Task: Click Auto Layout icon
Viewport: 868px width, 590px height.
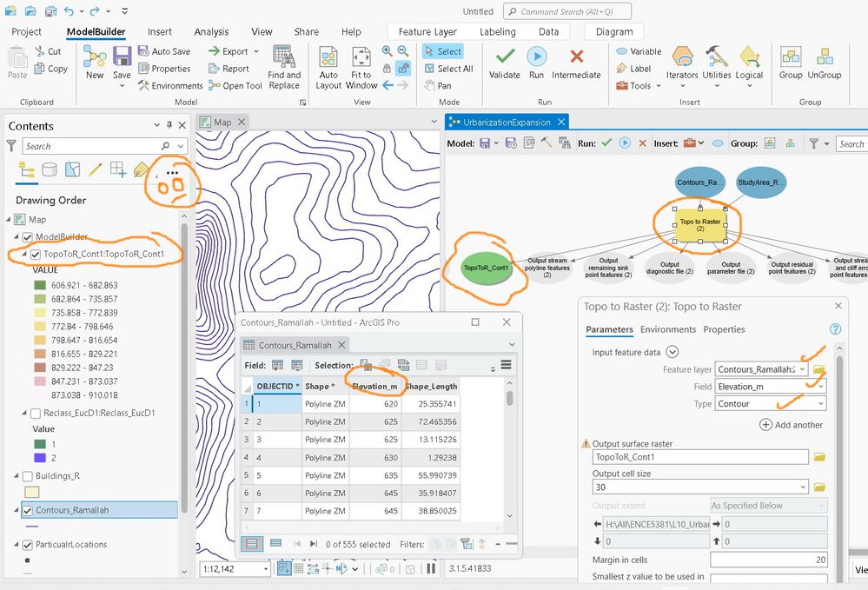Action: click(x=328, y=57)
